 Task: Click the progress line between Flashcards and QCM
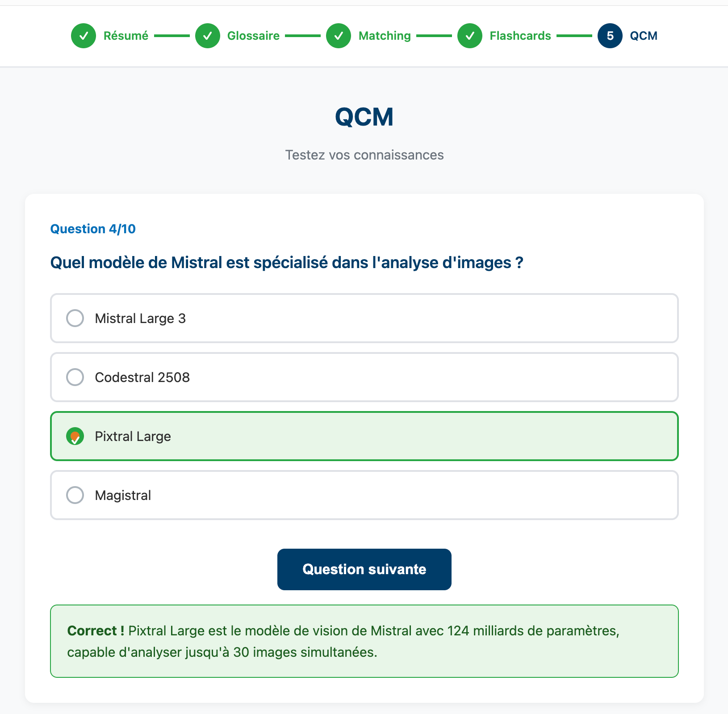tap(575, 36)
